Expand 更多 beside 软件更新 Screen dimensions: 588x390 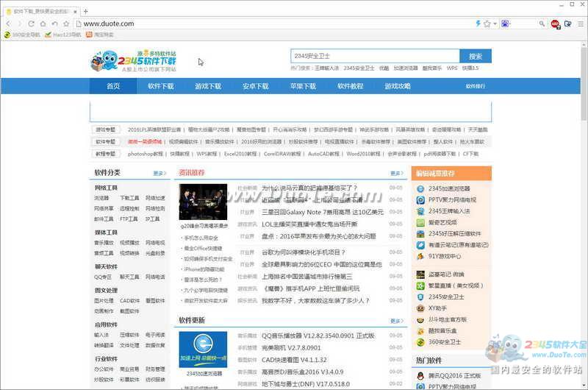pyautogui.click(x=397, y=321)
